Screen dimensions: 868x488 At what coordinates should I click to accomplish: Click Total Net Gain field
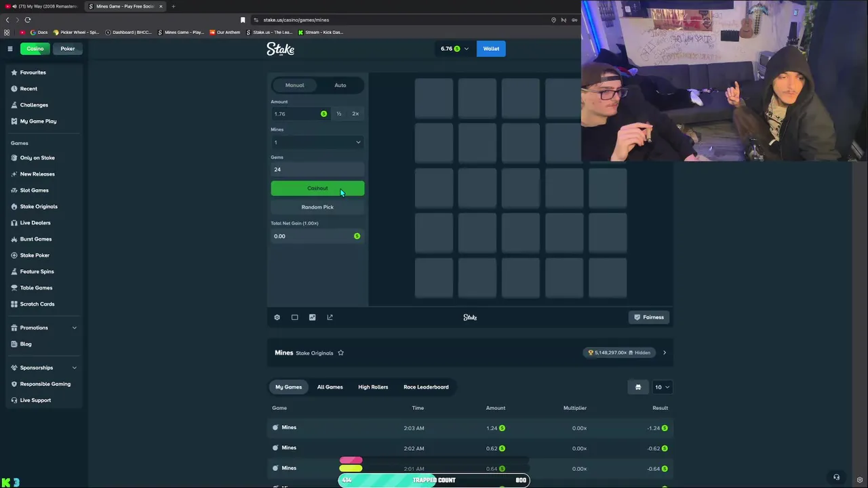tap(317, 236)
